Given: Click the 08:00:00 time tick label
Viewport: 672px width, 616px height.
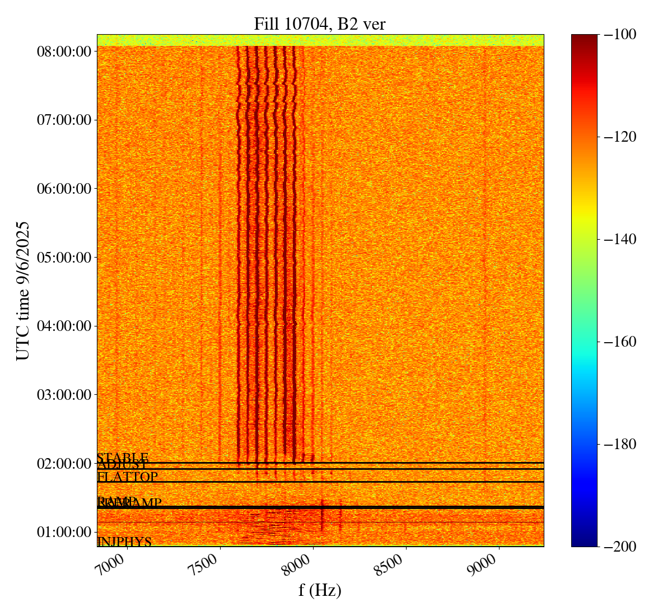Looking at the screenshot, I should [64, 52].
